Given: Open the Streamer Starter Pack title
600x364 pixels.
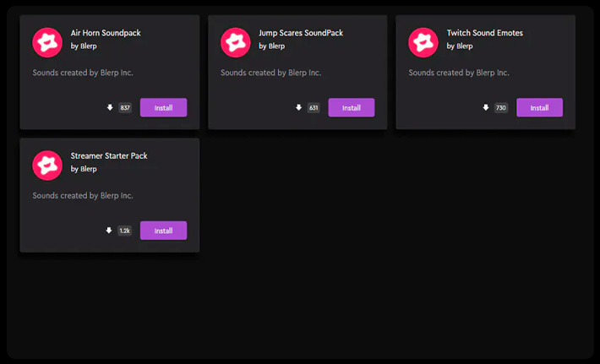Looking at the screenshot, I should [109, 155].
